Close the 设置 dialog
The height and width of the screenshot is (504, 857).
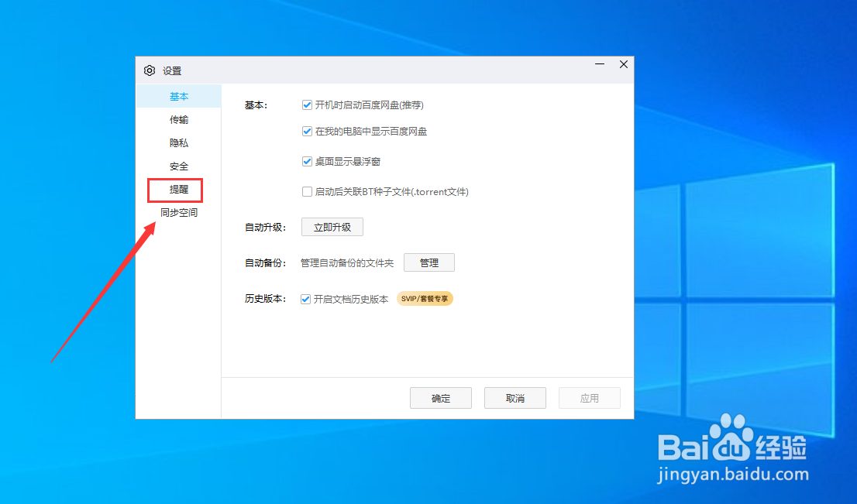coord(624,64)
